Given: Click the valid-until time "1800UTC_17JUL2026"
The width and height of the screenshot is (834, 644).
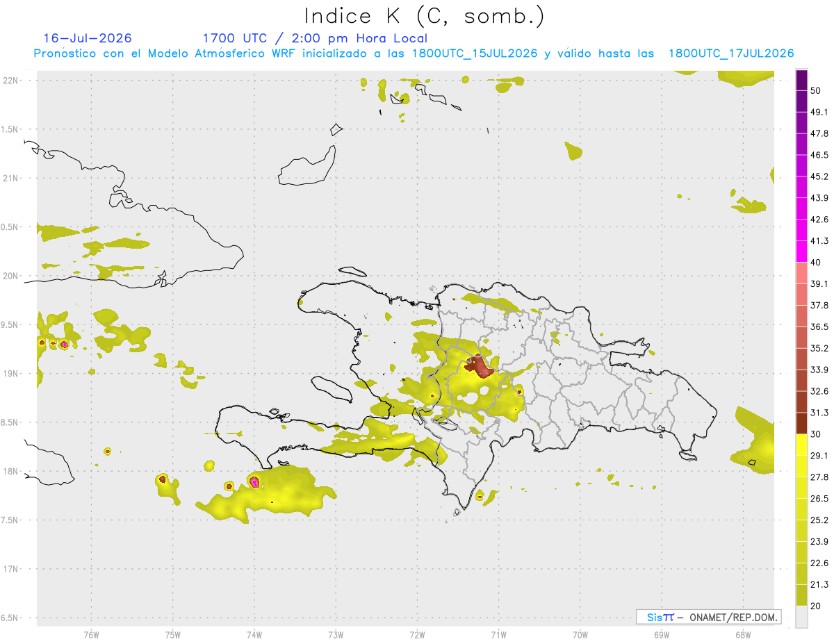Looking at the screenshot, I should tap(731, 53).
